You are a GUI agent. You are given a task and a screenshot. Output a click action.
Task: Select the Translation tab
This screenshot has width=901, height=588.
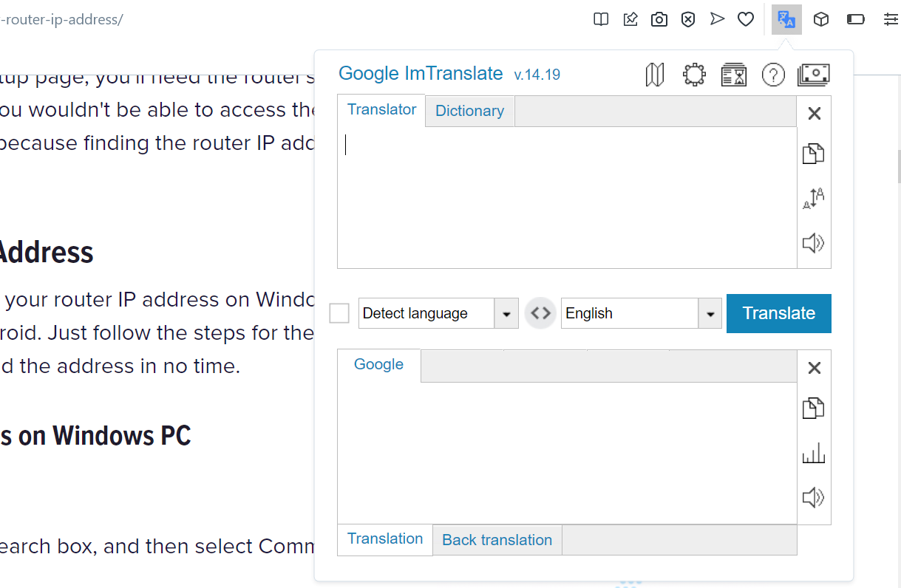[385, 539]
